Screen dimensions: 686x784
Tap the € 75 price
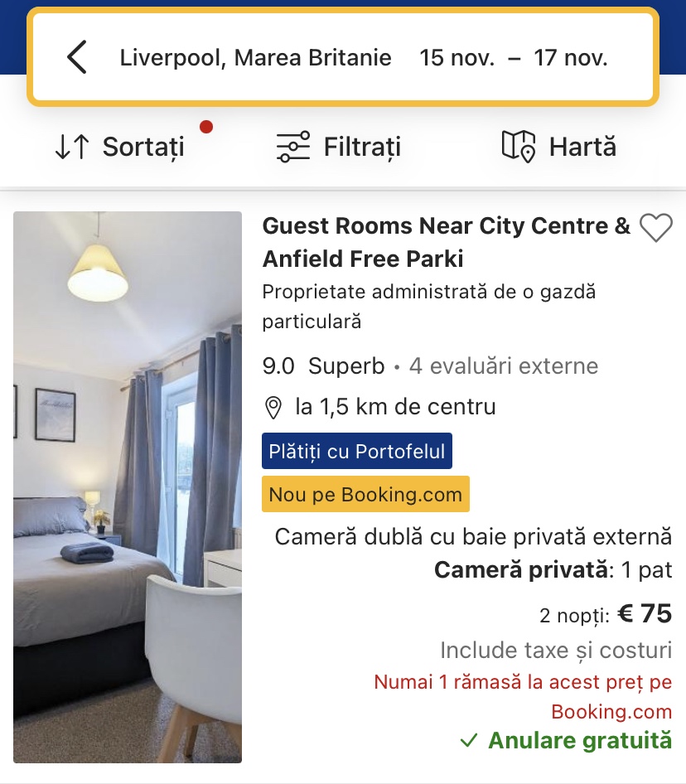point(645,613)
